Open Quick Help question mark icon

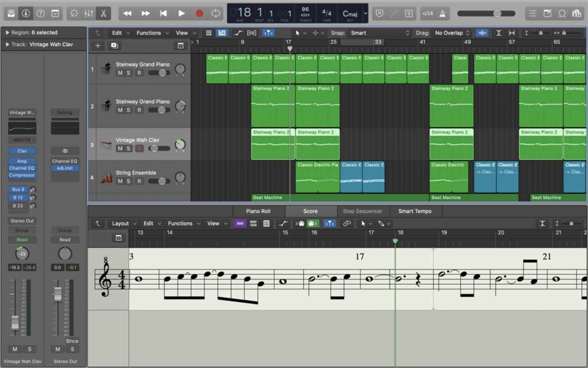(41, 14)
